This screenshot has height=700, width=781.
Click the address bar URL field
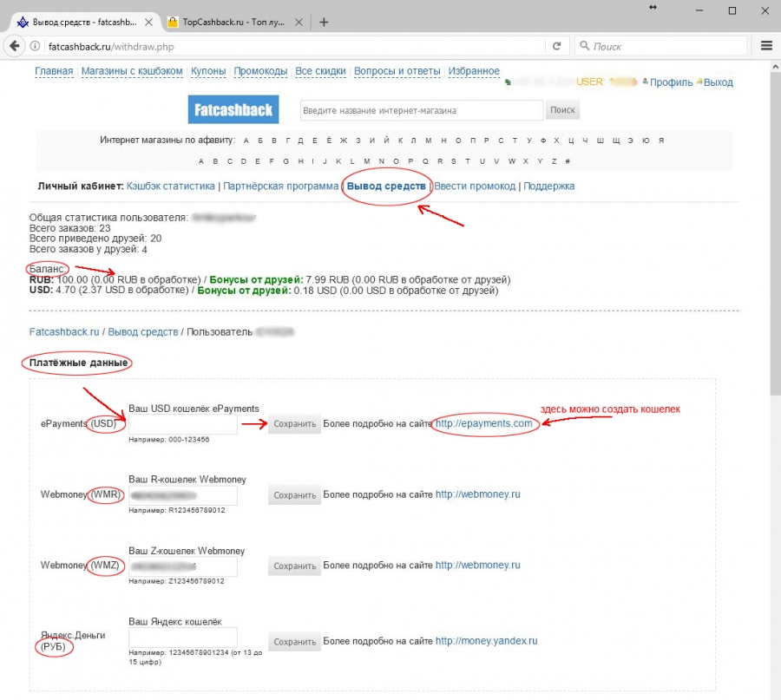(x=294, y=46)
